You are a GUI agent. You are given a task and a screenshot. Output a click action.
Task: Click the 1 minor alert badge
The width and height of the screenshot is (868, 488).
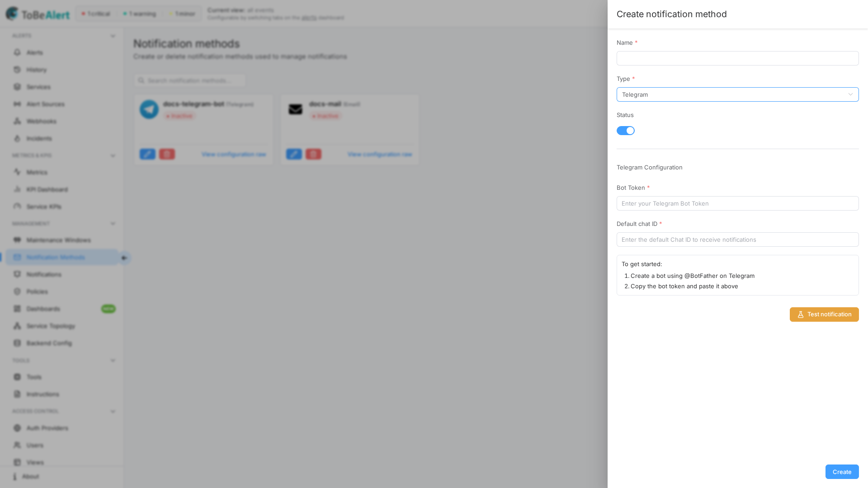click(182, 14)
